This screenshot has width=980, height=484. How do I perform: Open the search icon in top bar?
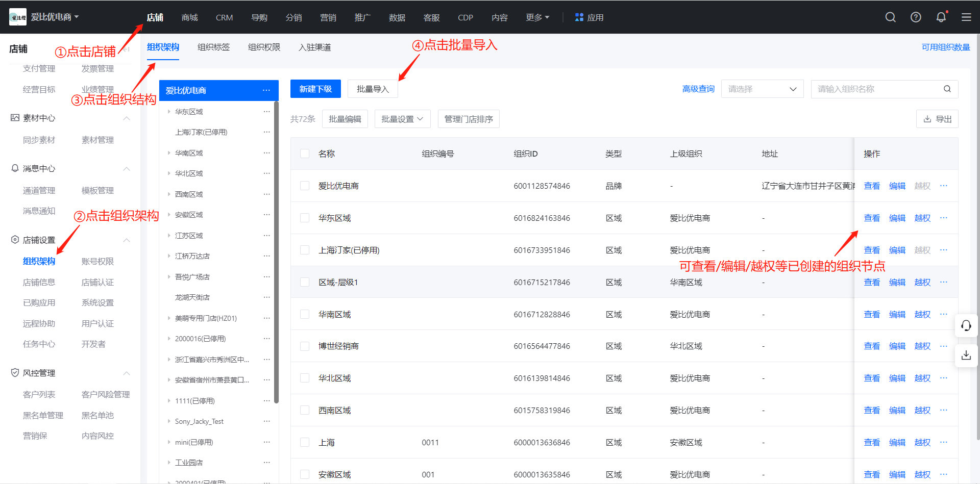[x=891, y=17]
